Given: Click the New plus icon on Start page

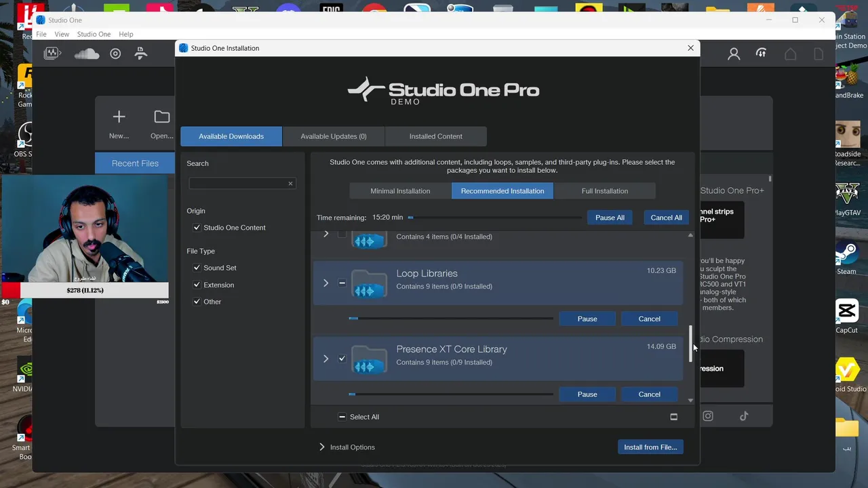Looking at the screenshot, I should 119,117.
